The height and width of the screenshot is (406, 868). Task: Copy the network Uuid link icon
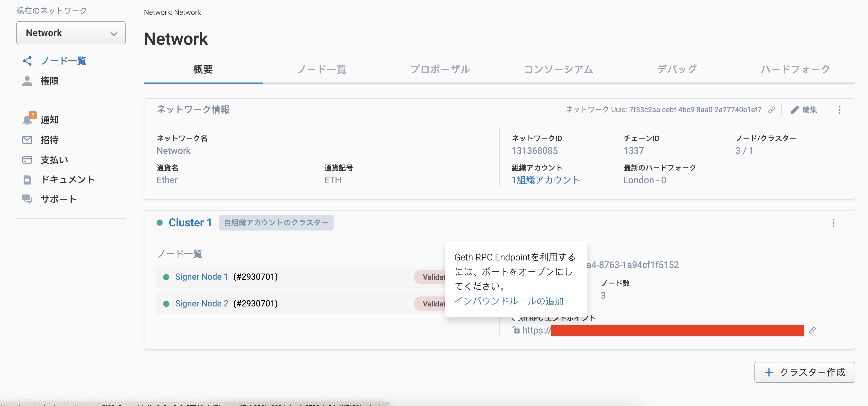pos(772,110)
